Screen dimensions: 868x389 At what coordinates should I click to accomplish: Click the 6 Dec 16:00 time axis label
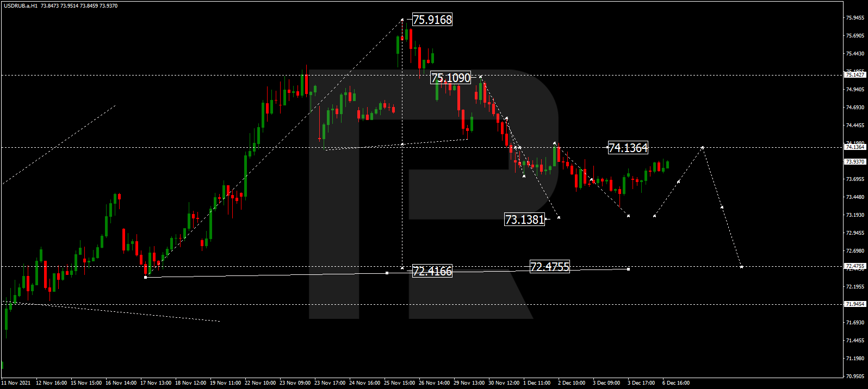pyautogui.click(x=676, y=383)
